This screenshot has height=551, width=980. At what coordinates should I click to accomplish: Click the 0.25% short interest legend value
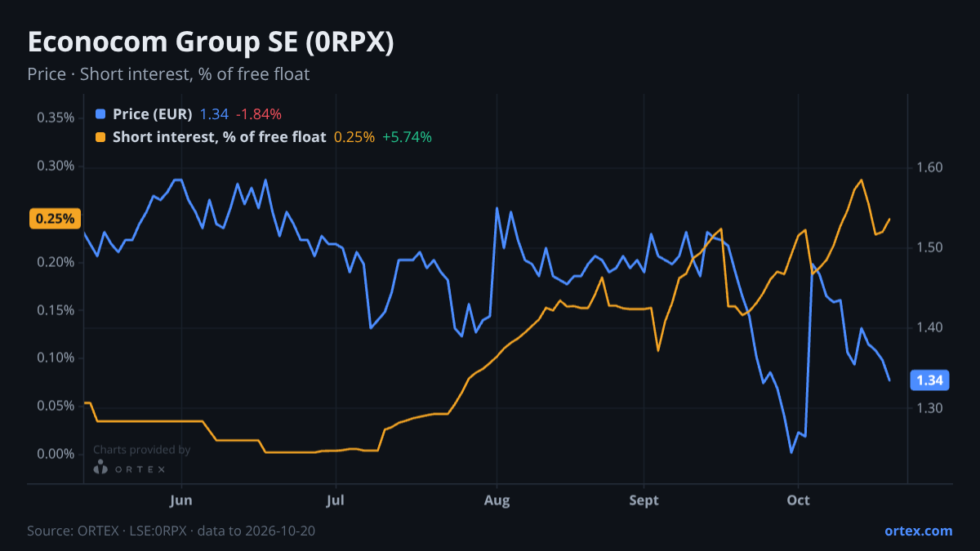pyautogui.click(x=354, y=137)
